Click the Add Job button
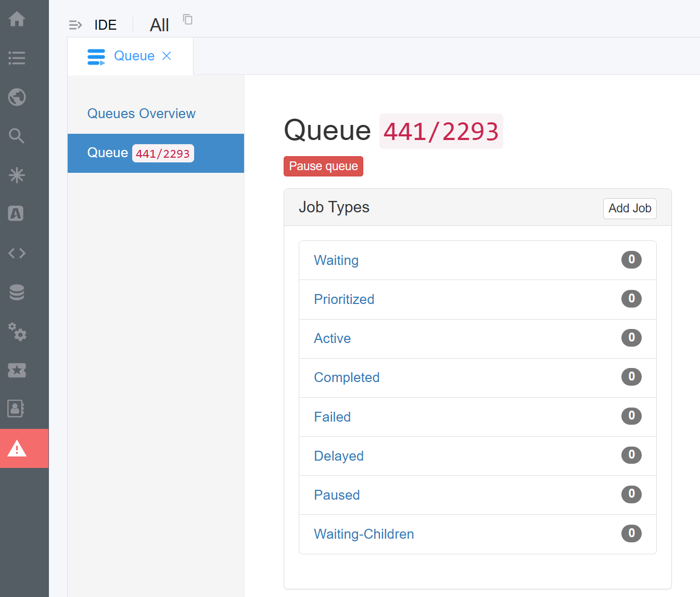Image resolution: width=700 pixels, height=597 pixels. coord(629,208)
